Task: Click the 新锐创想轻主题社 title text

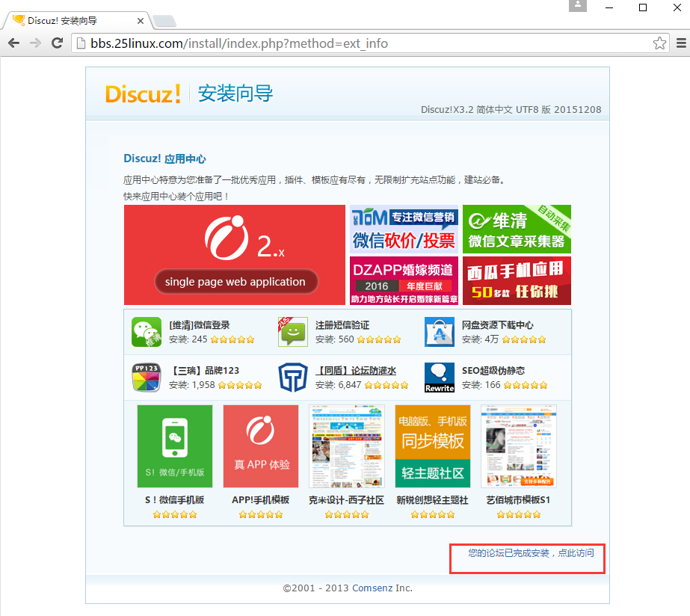Action: pyautogui.click(x=433, y=500)
